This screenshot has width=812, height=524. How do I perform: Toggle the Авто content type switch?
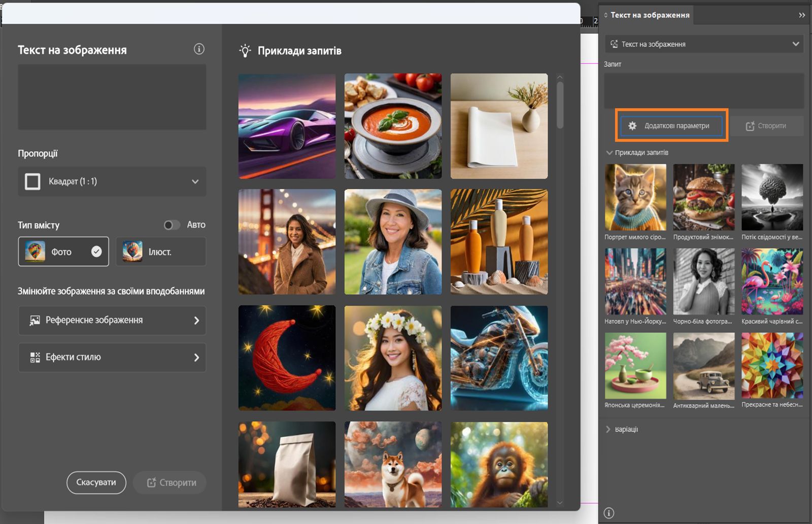coord(172,225)
